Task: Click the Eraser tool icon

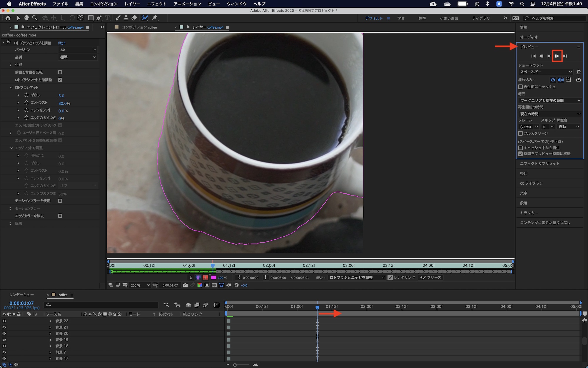Action: point(134,18)
